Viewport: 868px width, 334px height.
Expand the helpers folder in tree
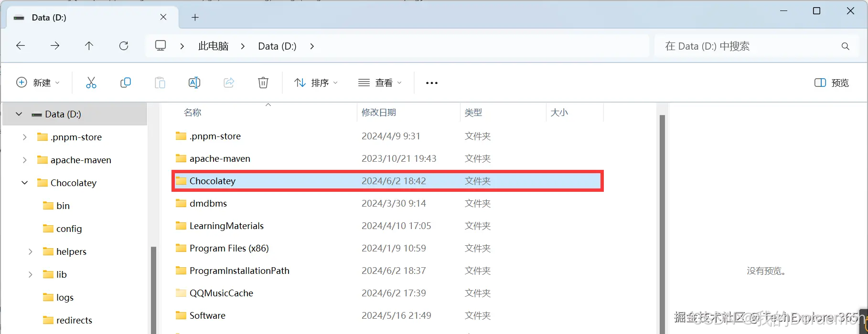pyautogui.click(x=31, y=251)
